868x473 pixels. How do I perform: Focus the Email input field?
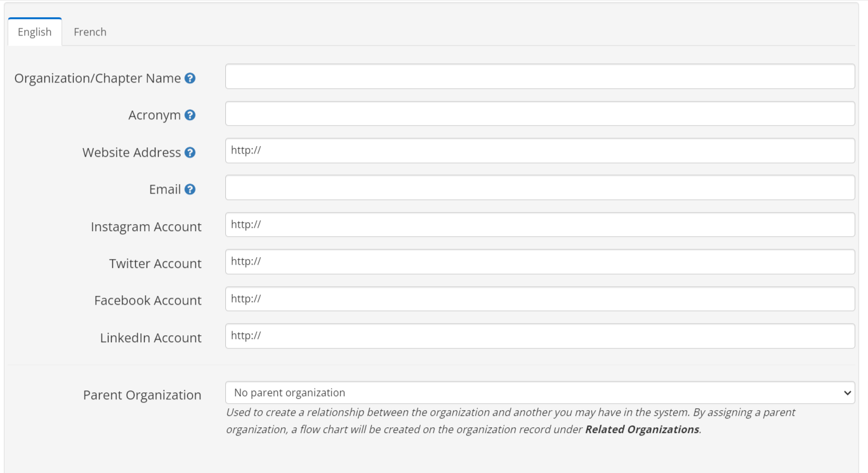[539, 188]
